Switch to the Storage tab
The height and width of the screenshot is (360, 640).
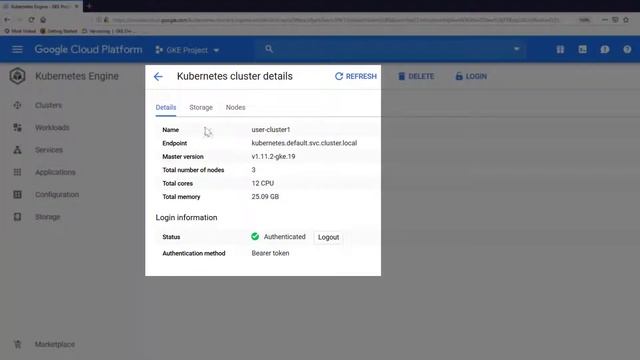pyautogui.click(x=201, y=107)
